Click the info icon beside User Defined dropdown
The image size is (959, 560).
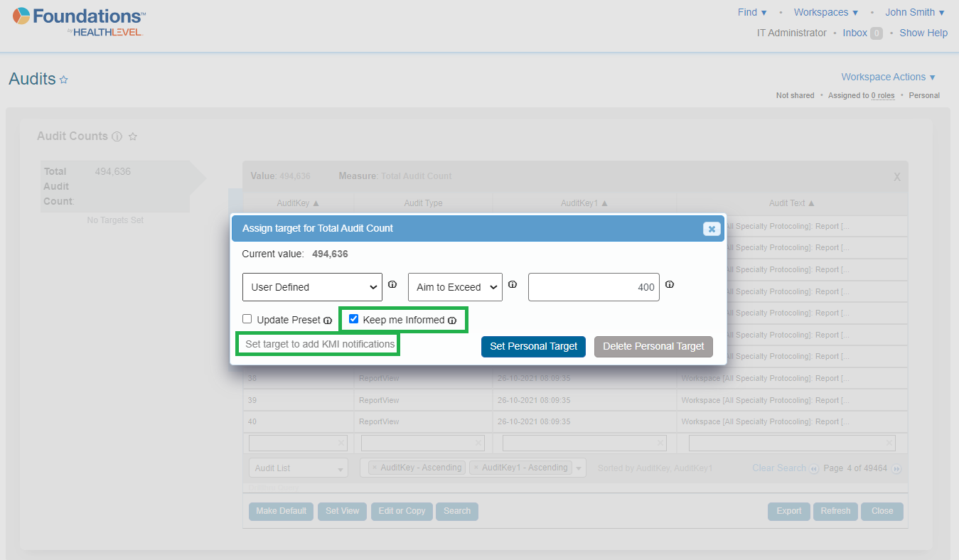(x=392, y=284)
